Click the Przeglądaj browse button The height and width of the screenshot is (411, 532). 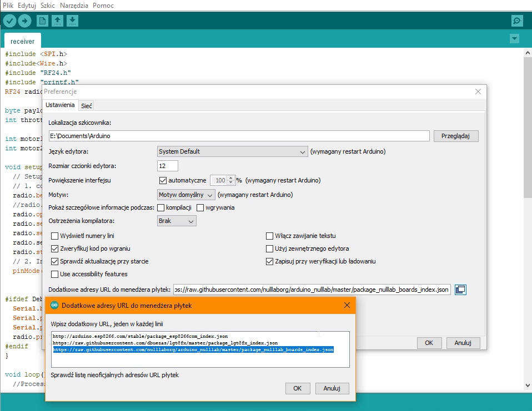pyautogui.click(x=456, y=136)
